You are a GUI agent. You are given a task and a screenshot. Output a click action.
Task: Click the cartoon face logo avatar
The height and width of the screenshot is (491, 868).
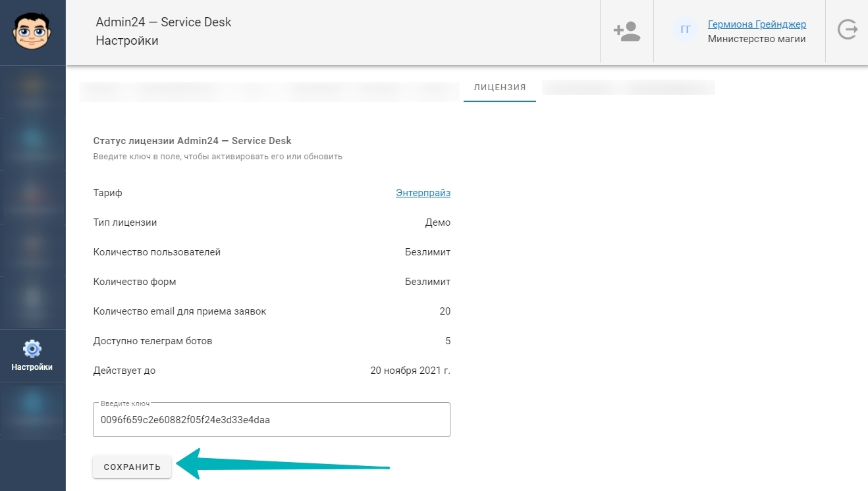[x=32, y=32]
